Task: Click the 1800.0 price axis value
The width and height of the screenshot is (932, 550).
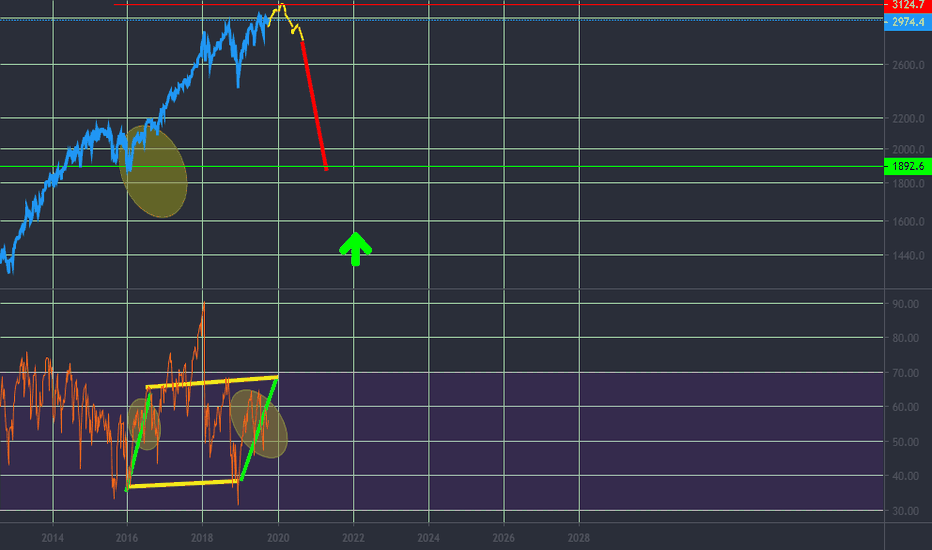Action: (x=908, y=184)
